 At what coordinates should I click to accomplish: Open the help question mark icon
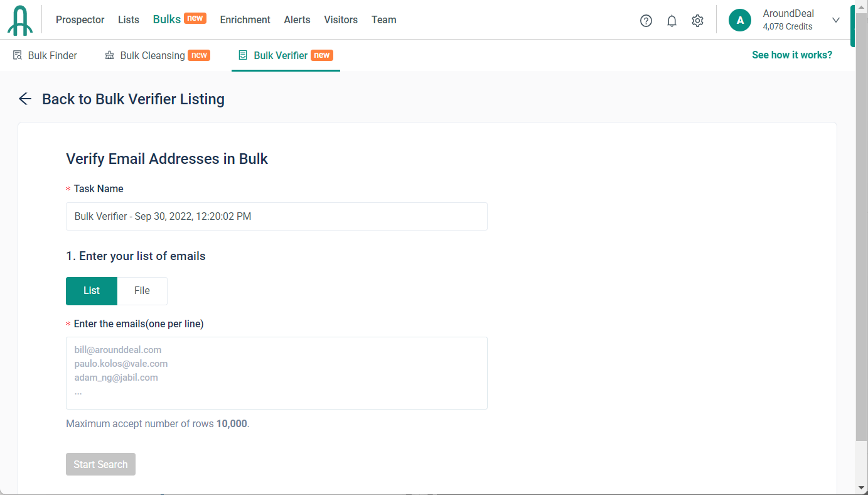click(x=646, y=21)
